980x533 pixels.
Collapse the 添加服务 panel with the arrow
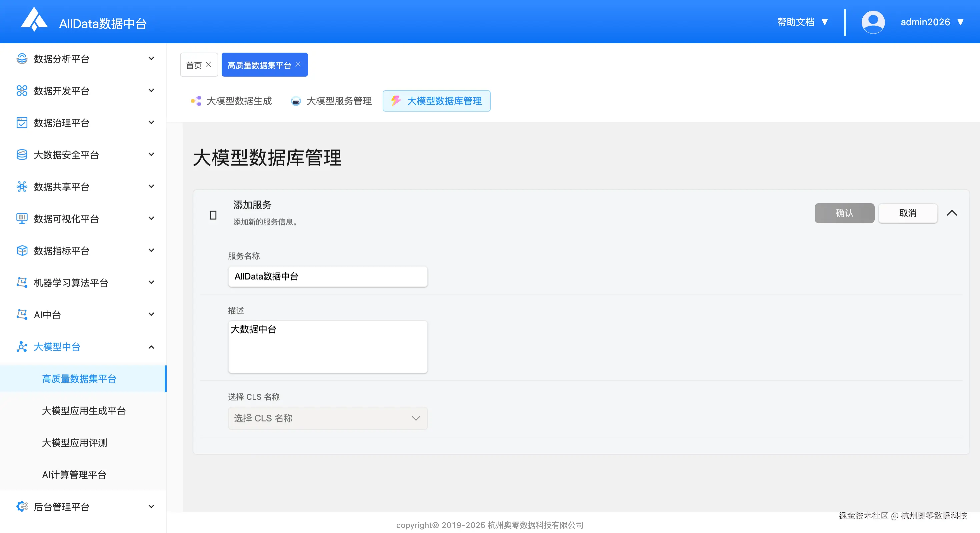952,213
